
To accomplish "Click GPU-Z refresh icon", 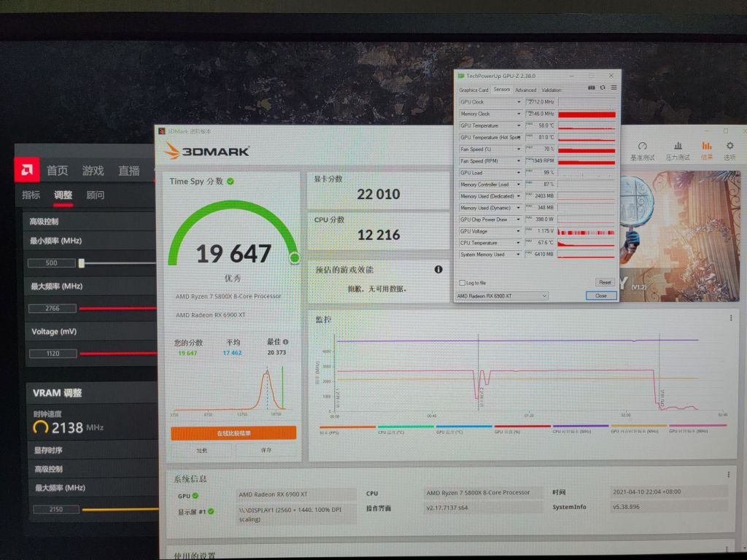I will 603,87.
